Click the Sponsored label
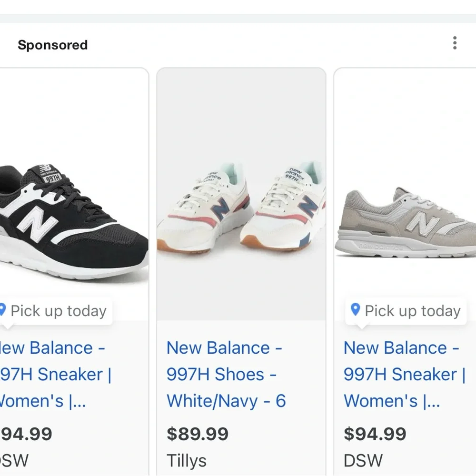Image resolution: width=476 pixels, height=476 pixels. pos(53,44)
